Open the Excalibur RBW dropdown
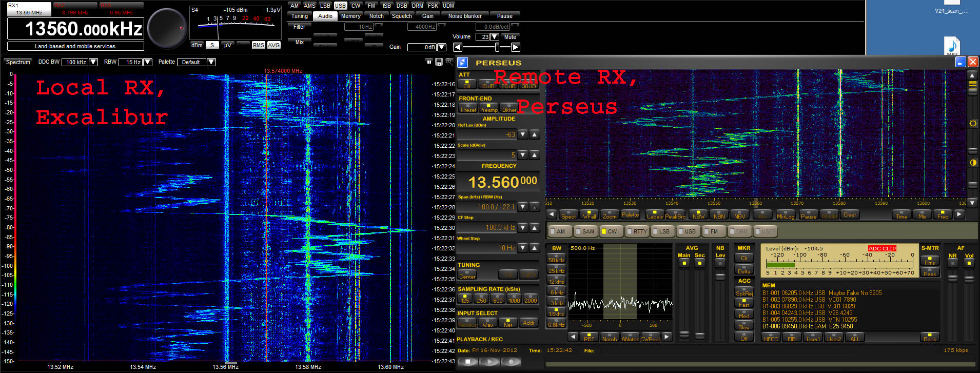Screen dimensions: 980x373 pos(148,62)
